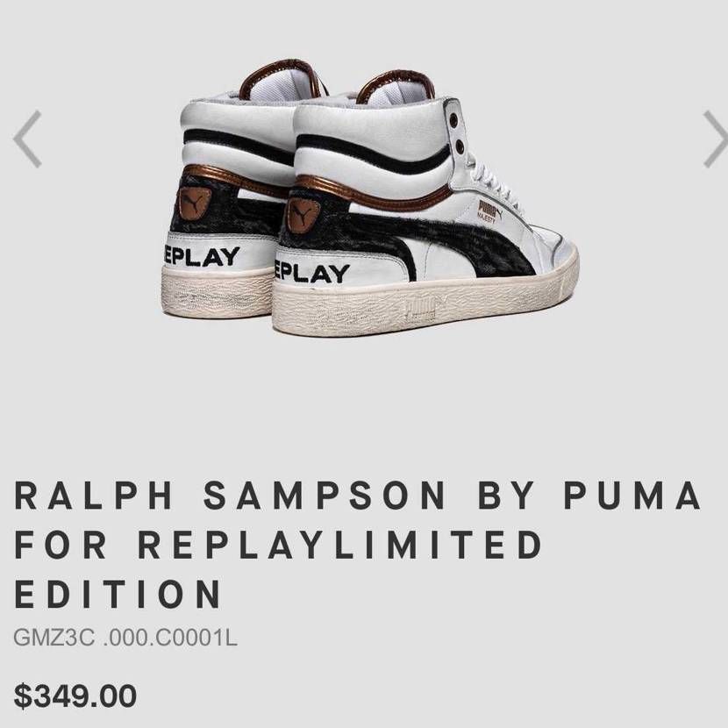Click the RALPH SAMPSON BY PUMA title line
The height and width of the screenshot is (728, 728).
(358, 495)
